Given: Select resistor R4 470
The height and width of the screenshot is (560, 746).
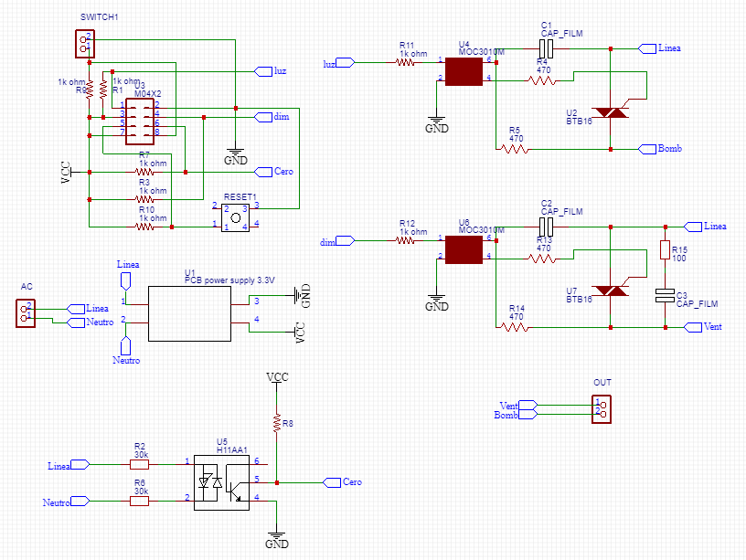Looking at the screenshot, I should [x=542, y=80].
